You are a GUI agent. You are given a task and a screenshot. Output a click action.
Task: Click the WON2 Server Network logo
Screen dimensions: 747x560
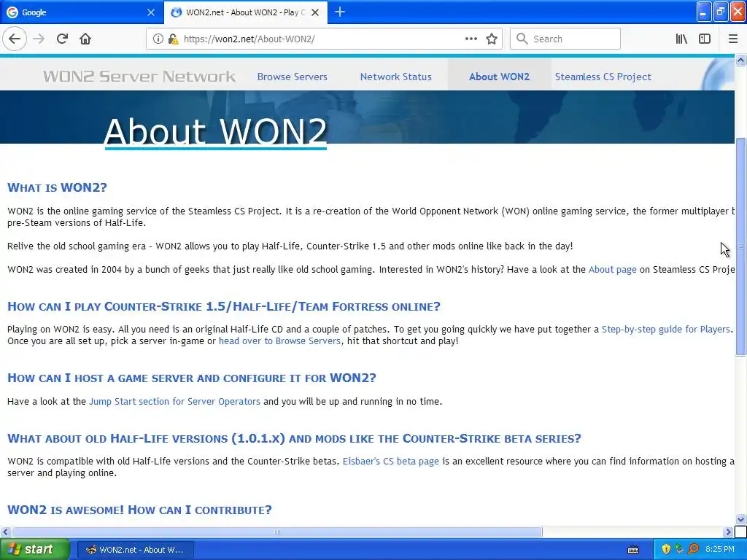139,76
